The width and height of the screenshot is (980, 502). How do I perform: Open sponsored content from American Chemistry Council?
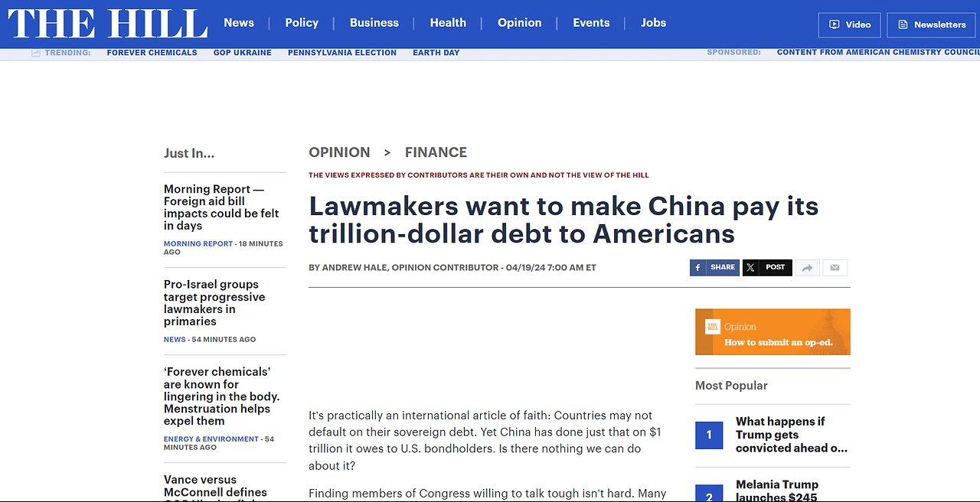878,53
